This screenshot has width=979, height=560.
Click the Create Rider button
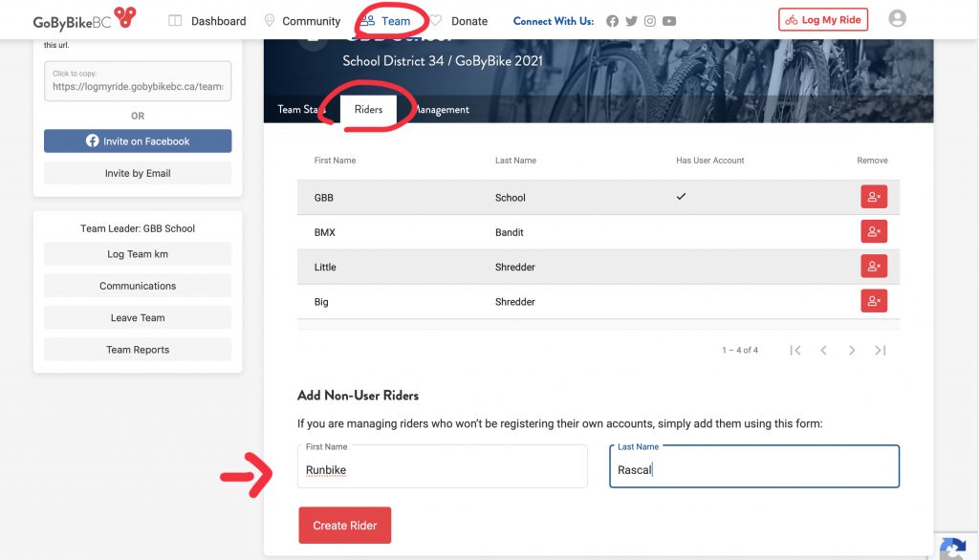tap(344, 525)
